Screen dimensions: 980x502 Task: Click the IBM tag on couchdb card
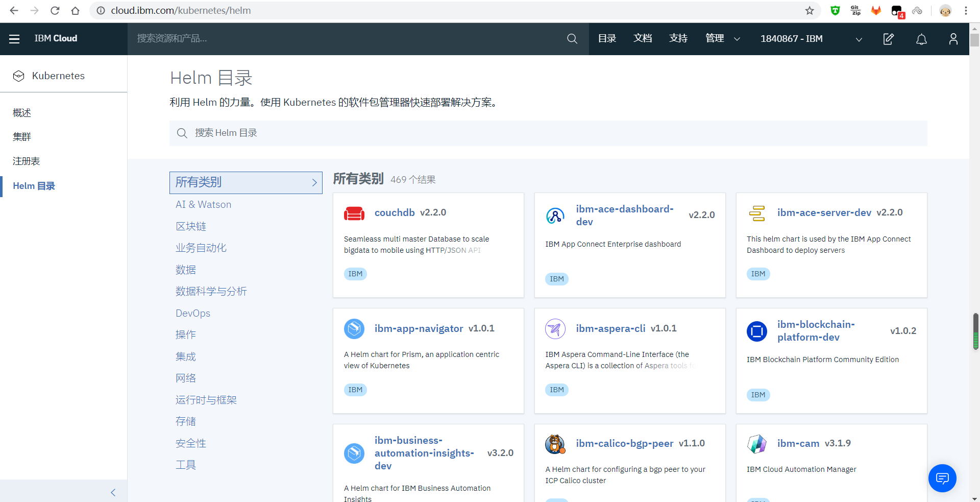pos(355,274)
